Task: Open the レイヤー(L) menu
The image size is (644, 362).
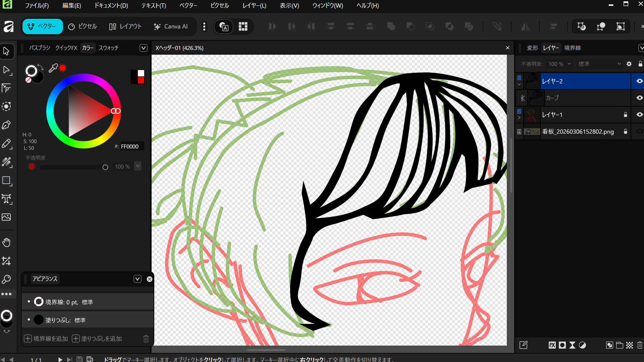Action: click(x=254, y=6)
